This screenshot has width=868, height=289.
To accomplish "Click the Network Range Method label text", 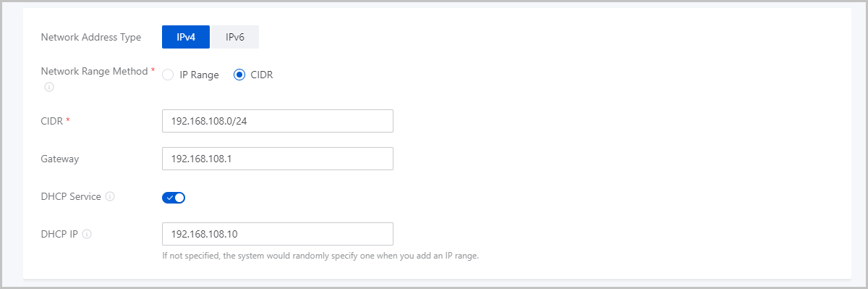I will tap(95, 72).
